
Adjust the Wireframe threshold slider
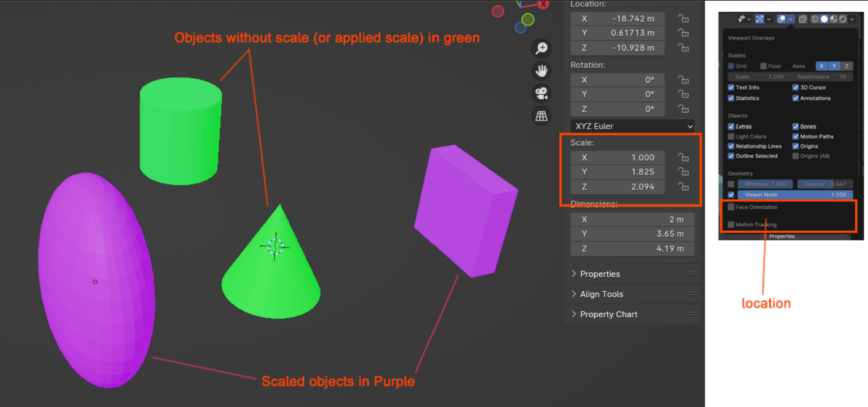point(765,184)
